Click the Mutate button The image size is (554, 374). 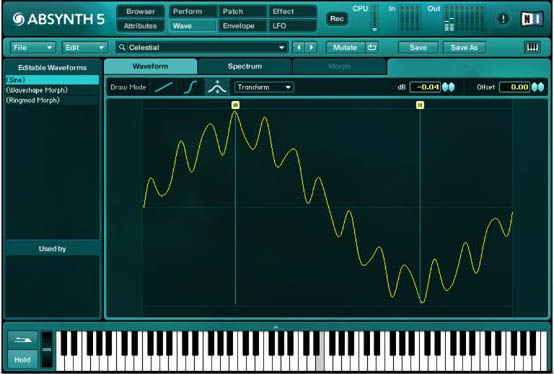click(x=345, y=47)
